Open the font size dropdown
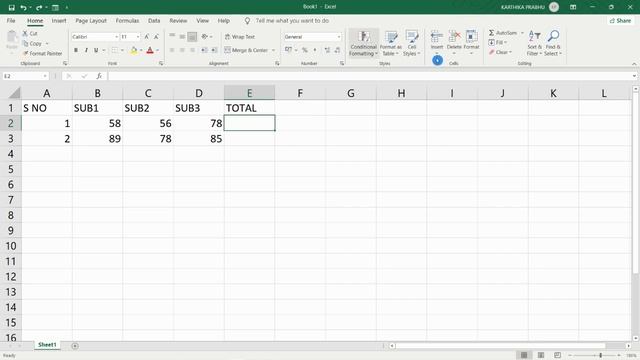 [138, 37]
